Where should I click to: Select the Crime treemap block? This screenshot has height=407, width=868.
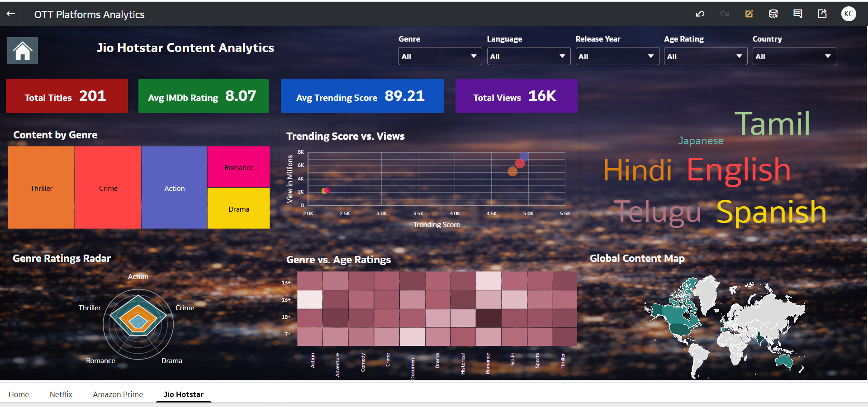[108, 188]
